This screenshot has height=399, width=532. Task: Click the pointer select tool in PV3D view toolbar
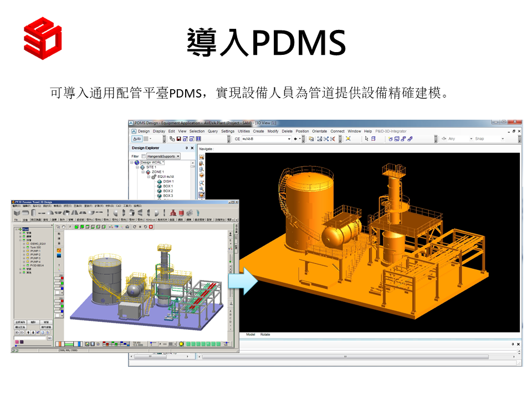tap(58, 227)
